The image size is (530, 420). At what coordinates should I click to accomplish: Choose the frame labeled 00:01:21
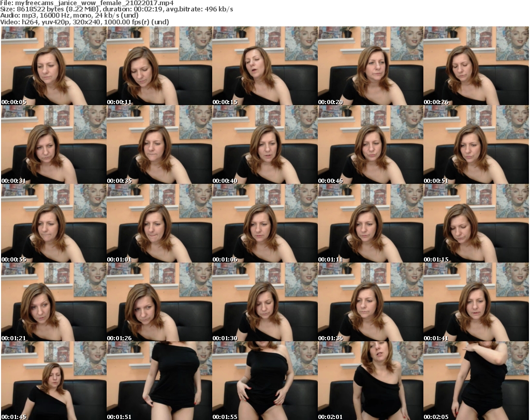pos(54,302)
